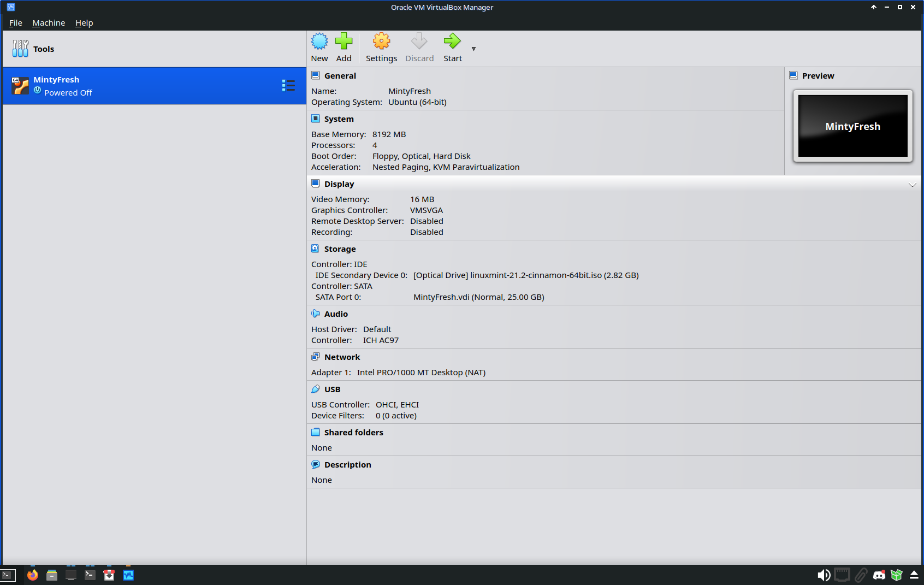Click the Base Memory 8192 MB value
The image size is (924, 585).
pos(389,134)
